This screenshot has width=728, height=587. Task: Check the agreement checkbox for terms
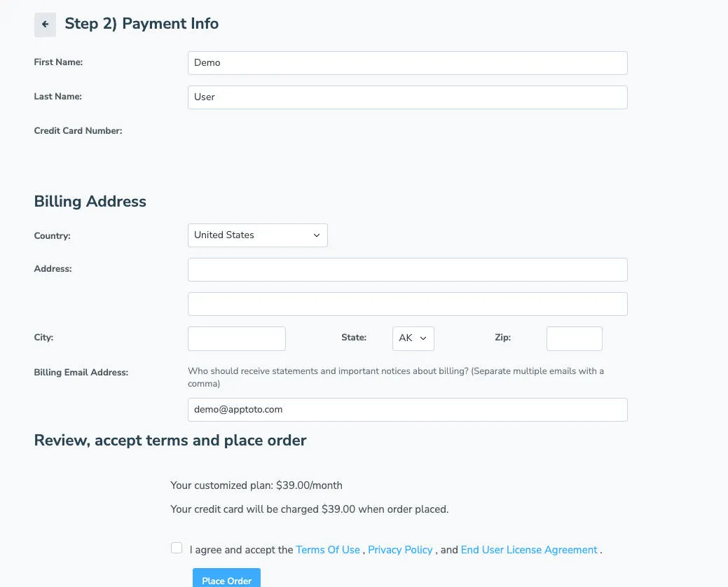tap(176, 547)
